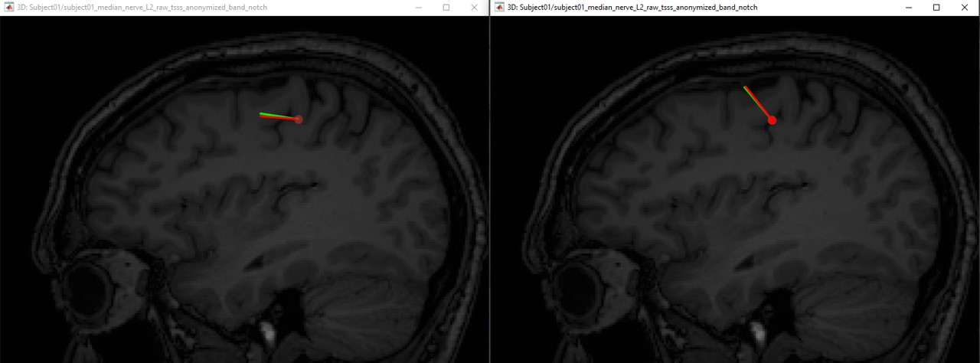
Task: Click the left window's Subject01 title text
Action: (x=142, y=8)
